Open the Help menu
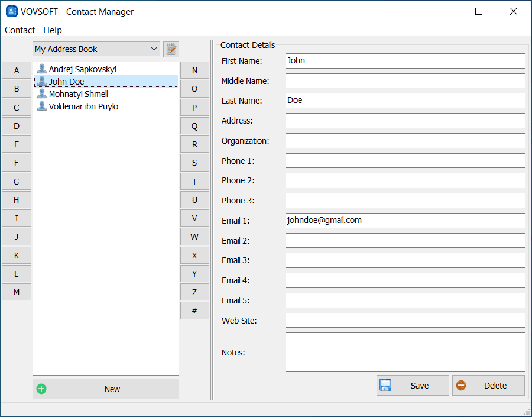The width and height of the screenshot is (532, 417). pos(53,30)
